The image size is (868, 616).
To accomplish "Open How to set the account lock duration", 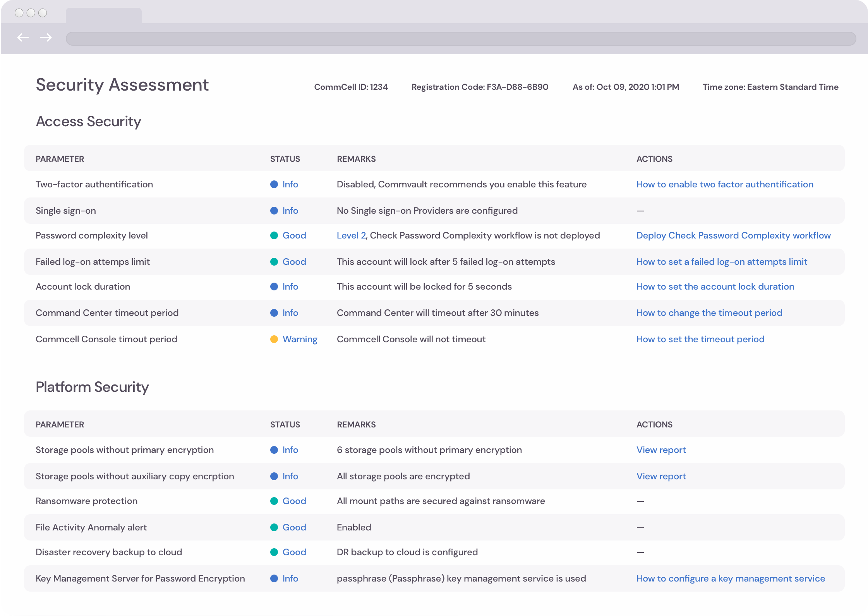I will tap(715, 287).
